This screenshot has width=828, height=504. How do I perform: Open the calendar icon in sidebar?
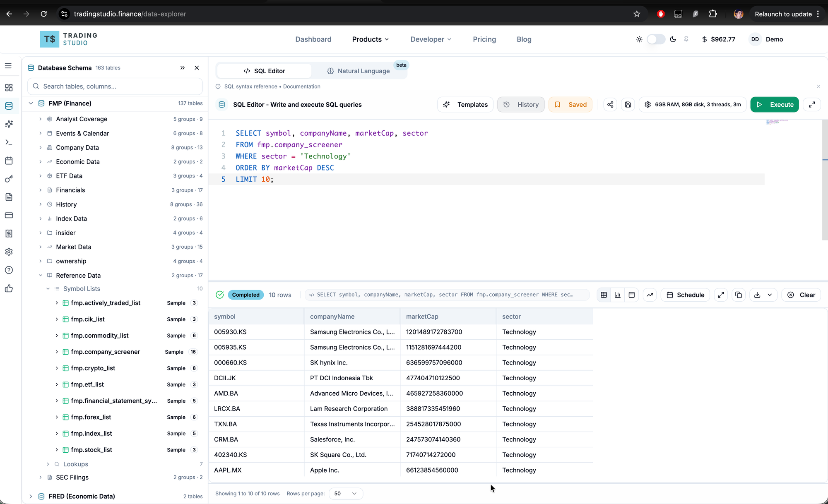tap(9, 161)
